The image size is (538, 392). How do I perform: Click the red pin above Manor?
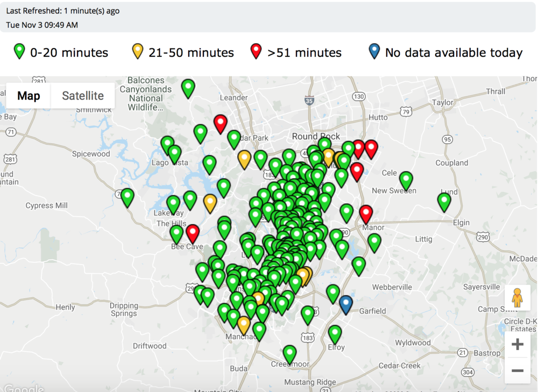(366, 213)
